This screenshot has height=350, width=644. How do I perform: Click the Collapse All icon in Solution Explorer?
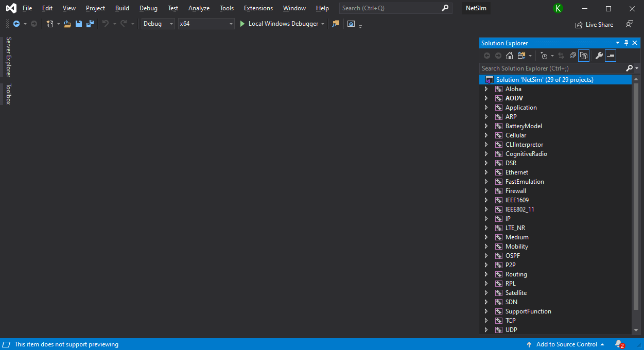(x=572, y=56)
